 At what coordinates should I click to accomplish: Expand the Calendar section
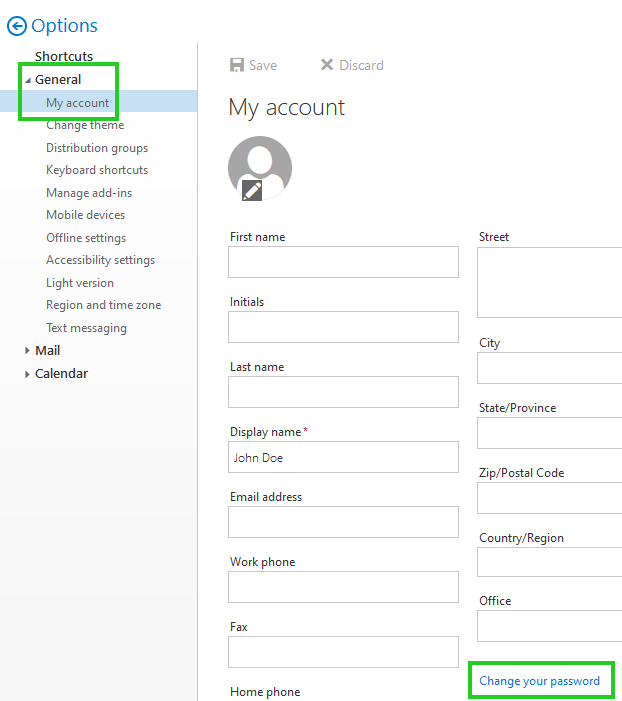[28, 374]
